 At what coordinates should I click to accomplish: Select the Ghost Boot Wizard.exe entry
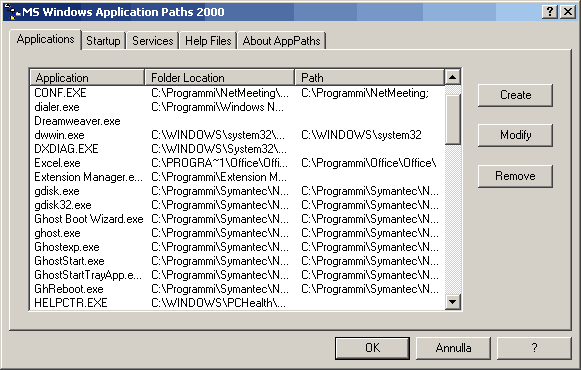89,219
